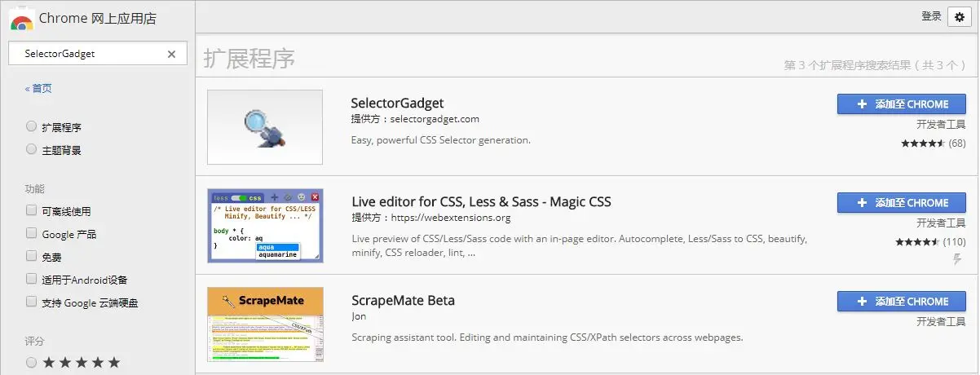Select the 扩展程序 radio button
The width and height of the screenshot is (980, 375).
tap(31, 126)
